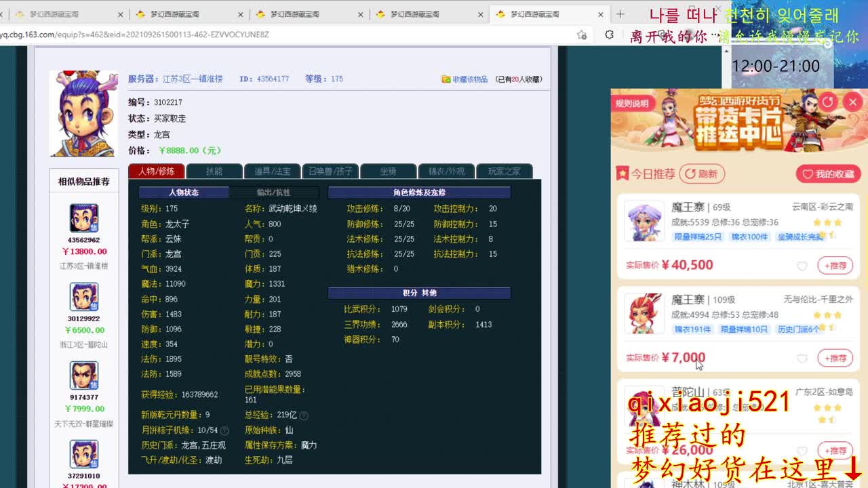Click the 积分 其他 section header
Screen dimensions: 868x488
419,293
